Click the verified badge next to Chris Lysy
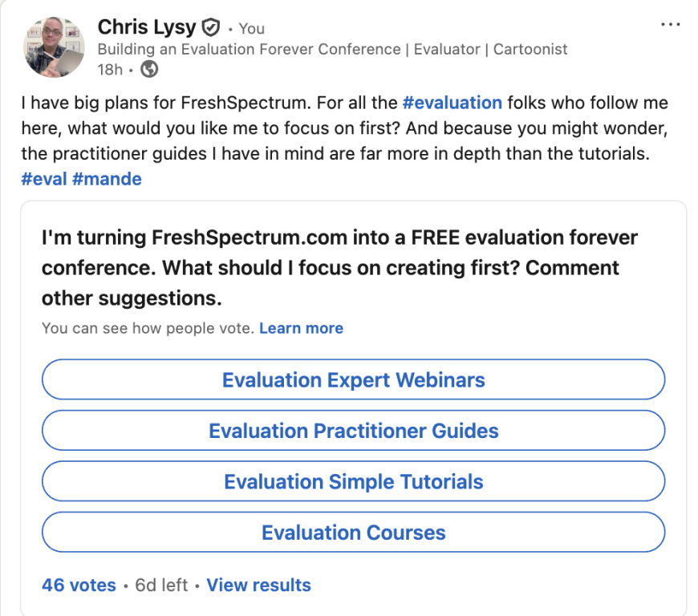This screenshot has width=698, height=616. (x=211, y=27)
